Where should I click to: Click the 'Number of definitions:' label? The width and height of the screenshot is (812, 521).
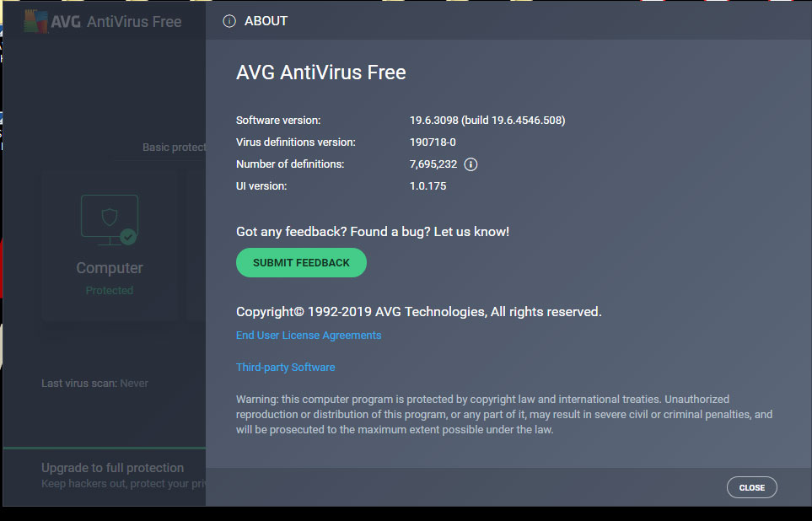coord(290,164)
